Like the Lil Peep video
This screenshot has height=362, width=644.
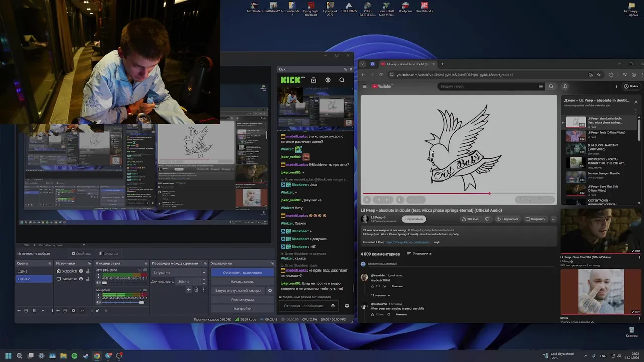pyautogui.click(x=470, y=219)
